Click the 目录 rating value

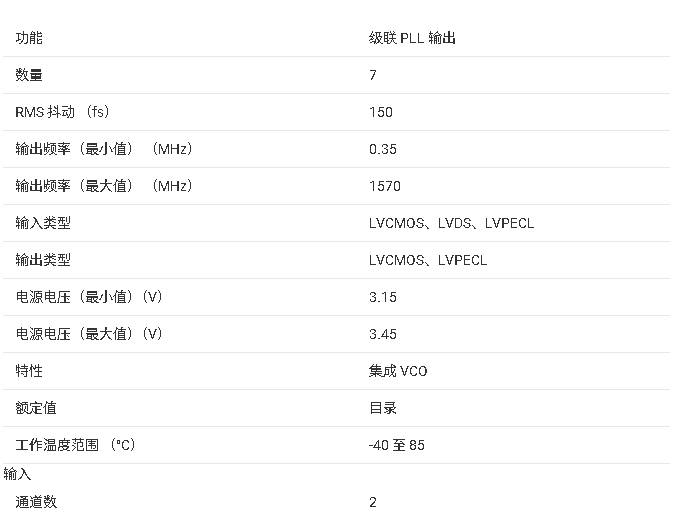[x=383, y=408]
